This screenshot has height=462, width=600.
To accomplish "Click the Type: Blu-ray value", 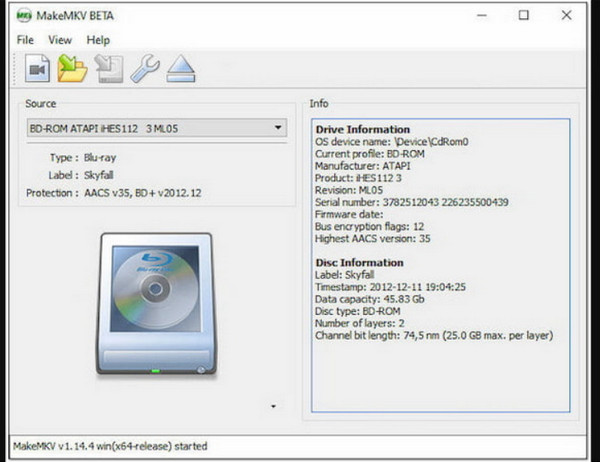I will pyautogui.click(x=100, y=158).
